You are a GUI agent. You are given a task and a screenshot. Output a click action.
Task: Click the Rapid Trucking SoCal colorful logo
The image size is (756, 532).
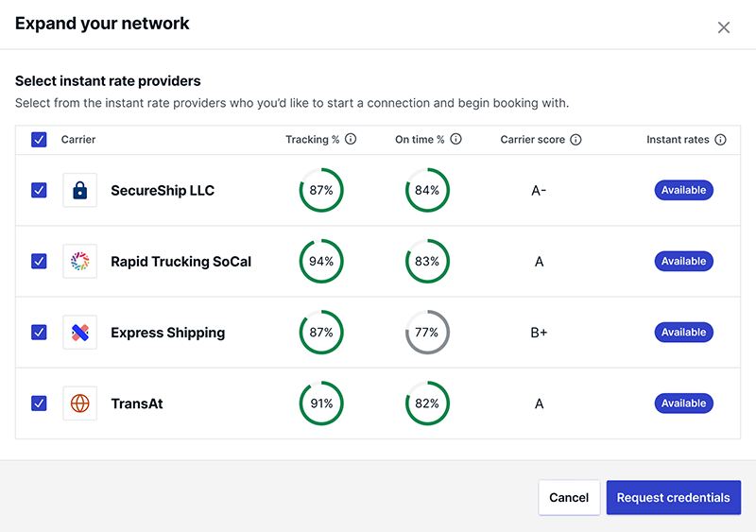click(x=80, y=261)
